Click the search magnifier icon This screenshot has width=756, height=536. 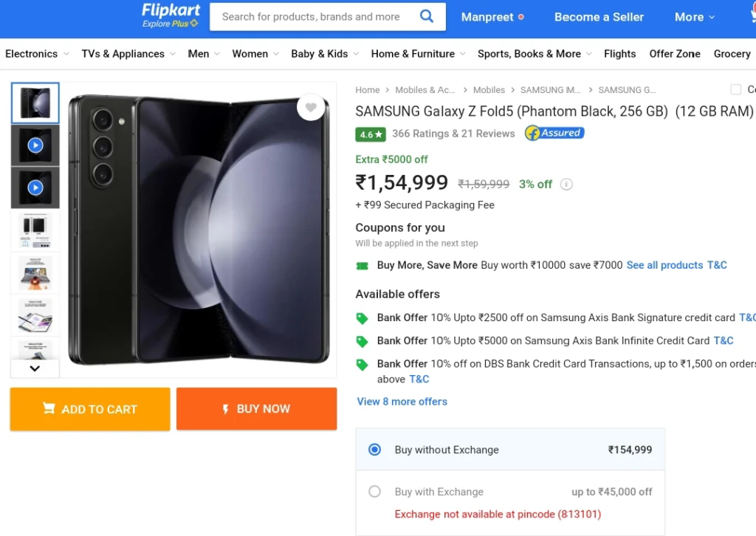pyautogui.click(x=427, y=16)
